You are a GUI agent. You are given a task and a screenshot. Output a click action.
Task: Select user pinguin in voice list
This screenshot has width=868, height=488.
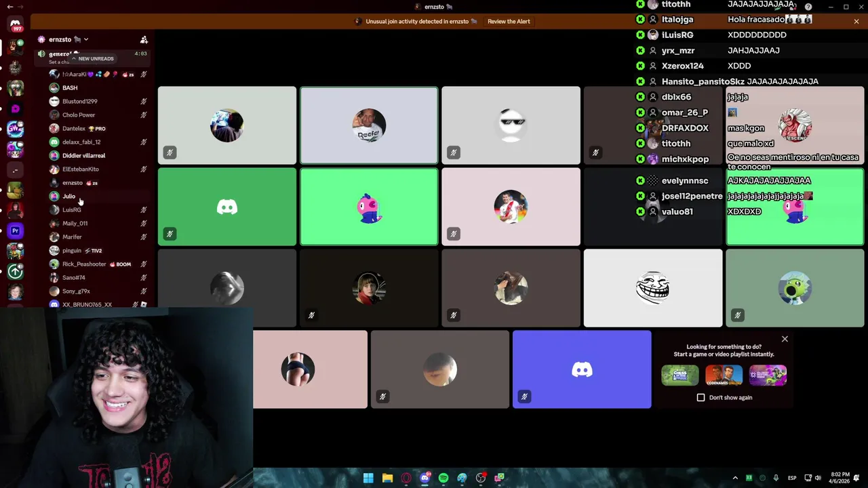tap(72, 251)
